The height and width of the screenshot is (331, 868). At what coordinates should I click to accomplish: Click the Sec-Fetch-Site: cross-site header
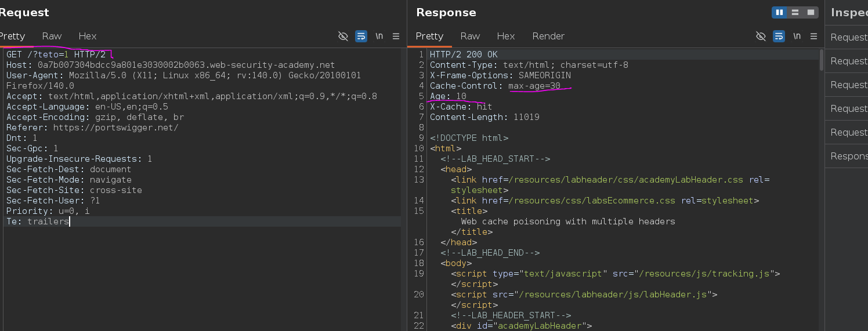point(74,190)
